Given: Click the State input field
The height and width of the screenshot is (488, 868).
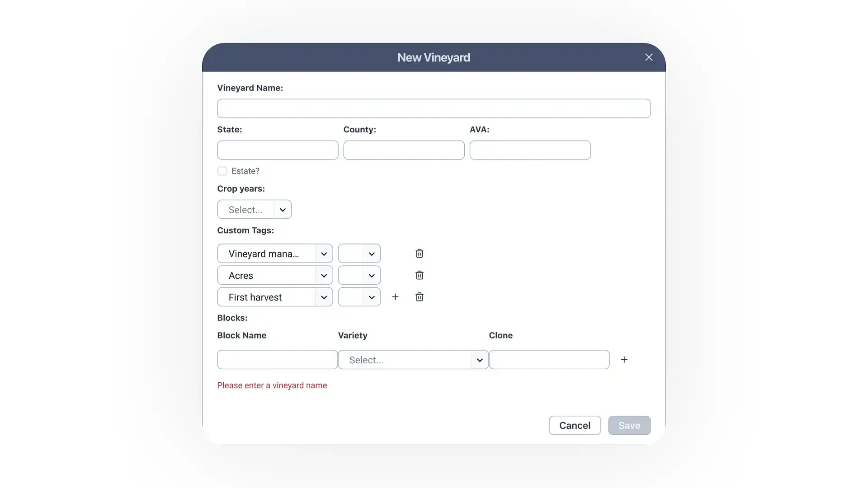Looking at the screenshot, I should pos(278,150).
